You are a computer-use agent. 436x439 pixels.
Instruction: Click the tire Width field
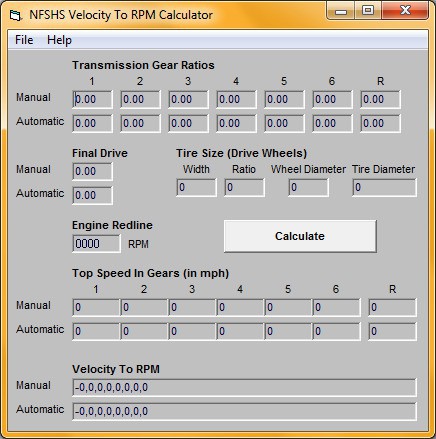(x=196, y=187)
